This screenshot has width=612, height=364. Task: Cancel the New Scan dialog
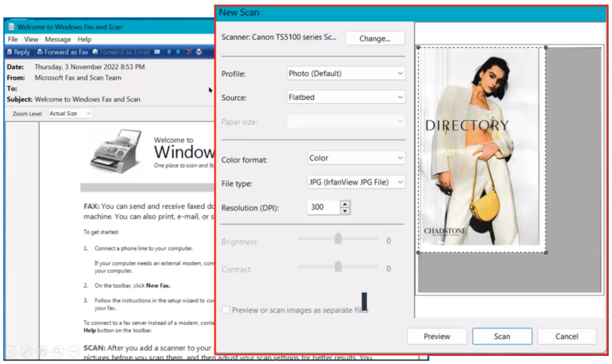(567, 337)
